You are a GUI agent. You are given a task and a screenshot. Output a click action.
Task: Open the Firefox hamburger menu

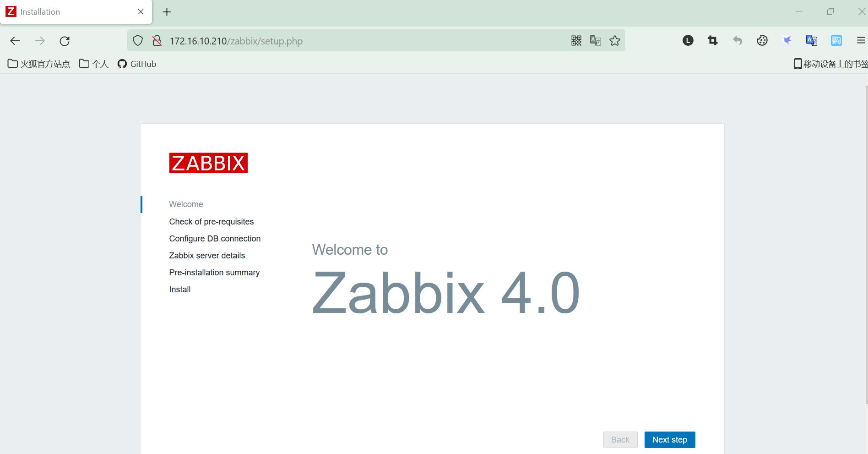(861, 41)
